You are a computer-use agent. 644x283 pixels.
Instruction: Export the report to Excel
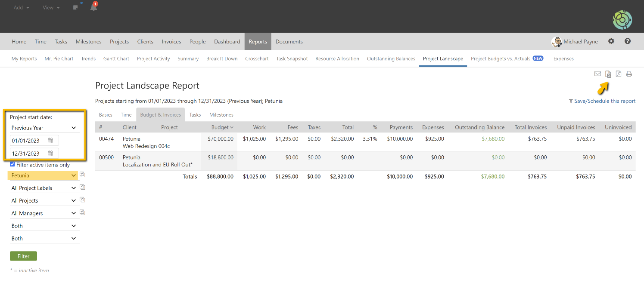[608, 74]
